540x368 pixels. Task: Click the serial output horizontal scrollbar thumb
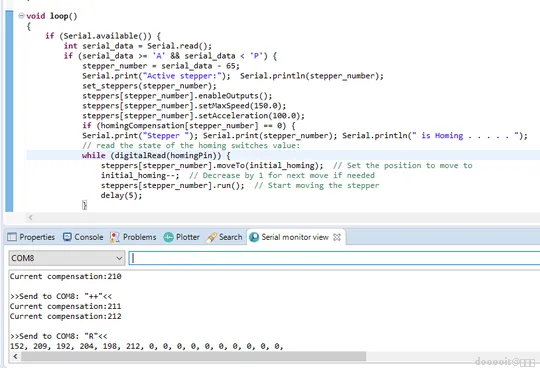tap(194, 356)
